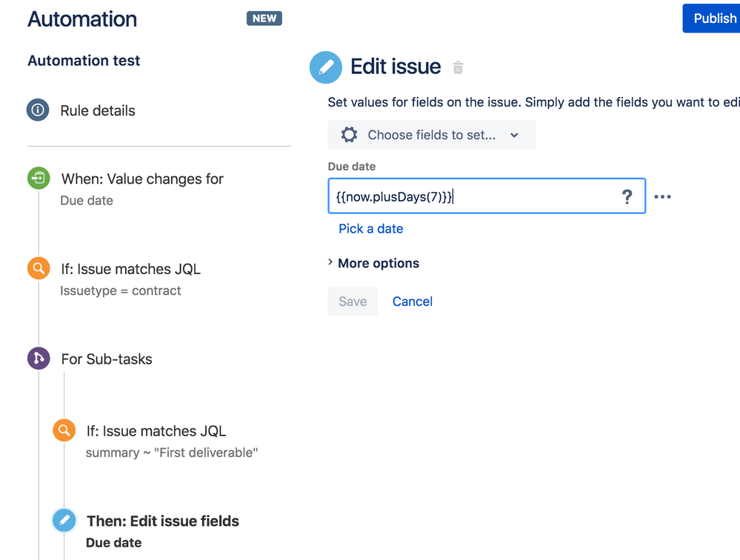Open smart value help question mark
Screen dimensions: 740x560
click(x=627, y=196)
